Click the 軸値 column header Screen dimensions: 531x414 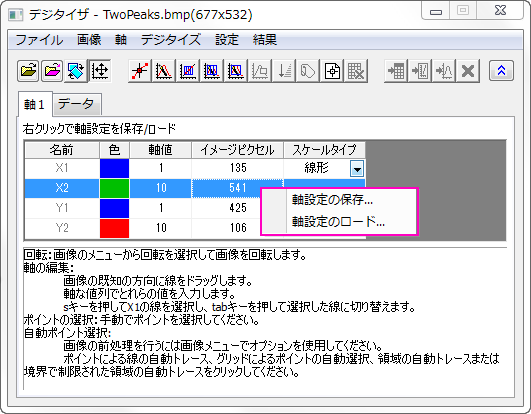click(161, 150)
